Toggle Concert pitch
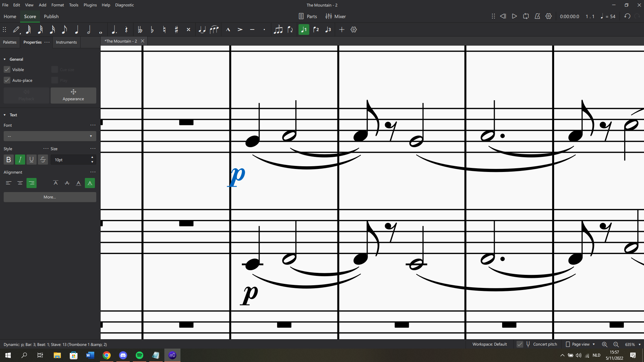This screenshot has width=644, height=362. pos(520,344)
